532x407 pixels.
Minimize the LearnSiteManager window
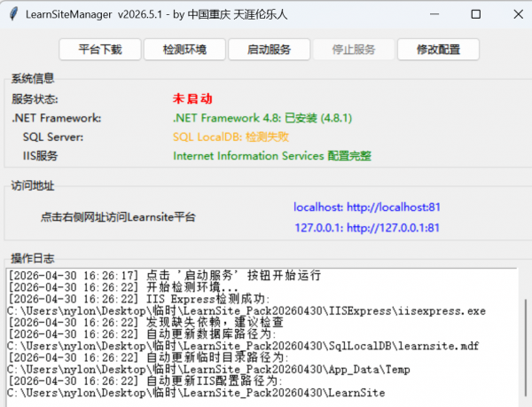434,14
